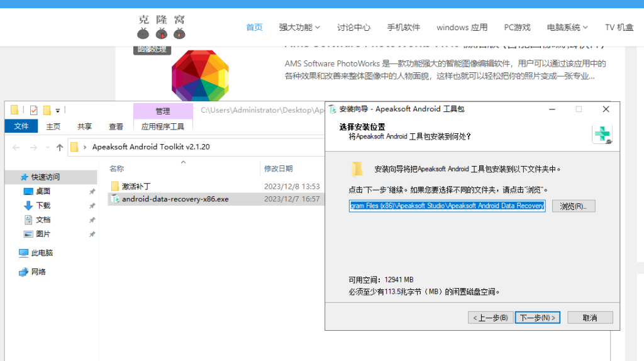Click the green cross installer logo icon

tap(602, 134)
